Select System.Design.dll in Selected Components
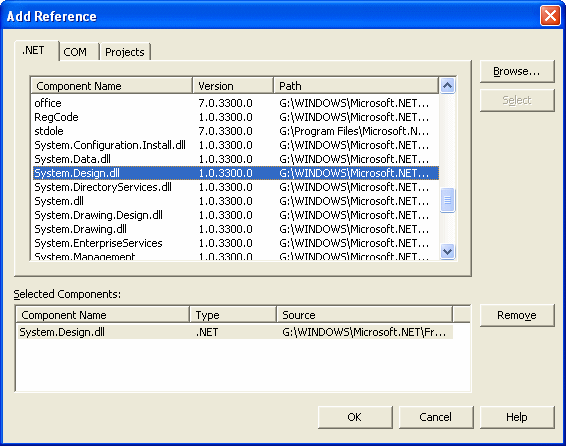Viewport: 566px width, 446px height. [235, 332]
